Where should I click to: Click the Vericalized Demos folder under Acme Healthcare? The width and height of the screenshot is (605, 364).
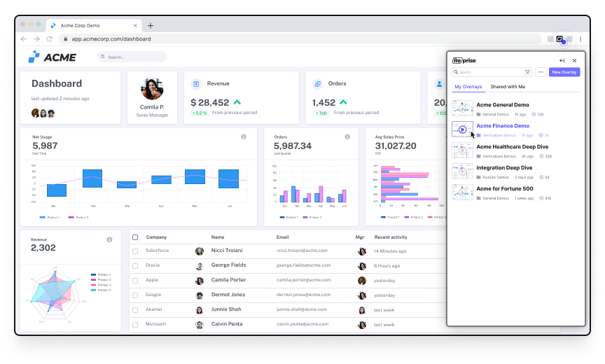point(496,156)
